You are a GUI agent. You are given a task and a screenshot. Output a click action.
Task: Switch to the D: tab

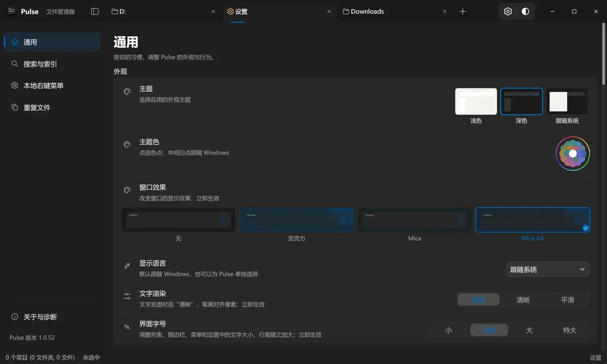[163, 11]
